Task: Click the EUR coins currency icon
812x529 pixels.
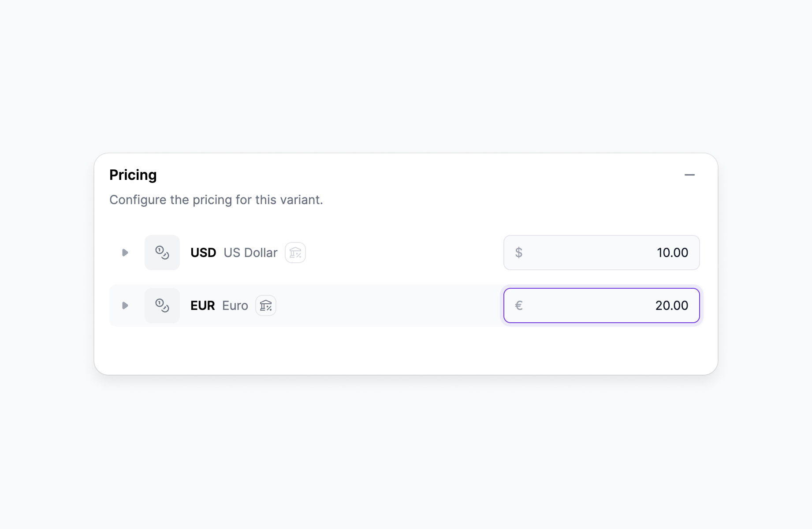Action: click(x=162, y=305)
